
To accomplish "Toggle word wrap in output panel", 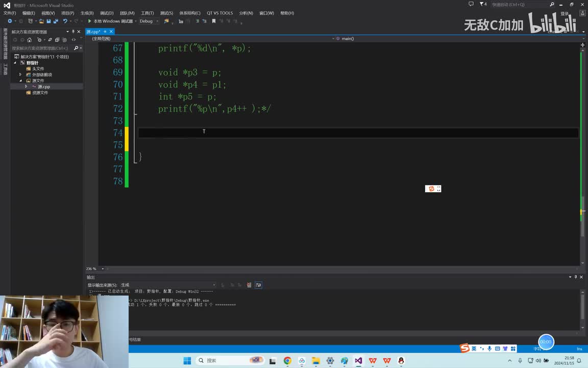I will click(x=258, y=285).
